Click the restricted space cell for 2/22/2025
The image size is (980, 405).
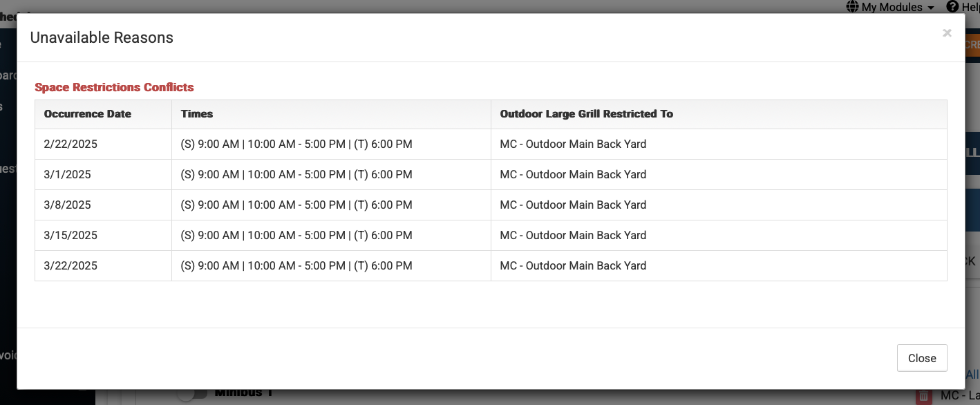click(573, 144)
